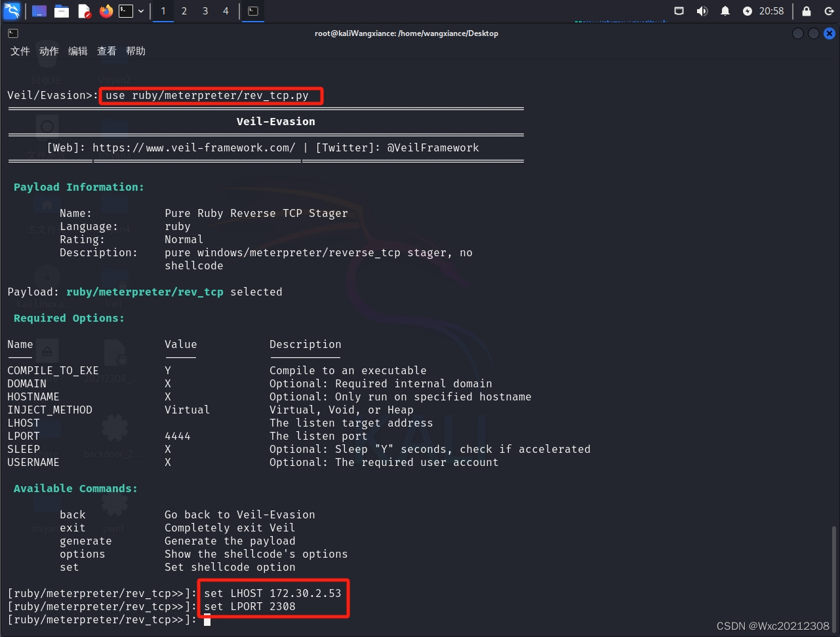Click the exit command name

click(73, 528)
